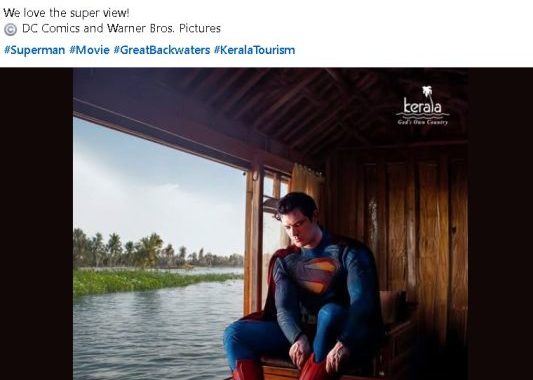Click the black bar left of the photo
Screen dimensions: 533x380
pos(36,224)
